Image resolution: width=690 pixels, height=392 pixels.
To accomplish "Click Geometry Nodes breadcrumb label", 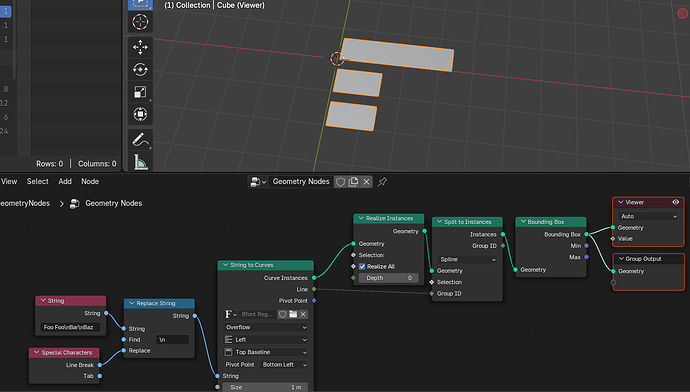I will 114,203.
